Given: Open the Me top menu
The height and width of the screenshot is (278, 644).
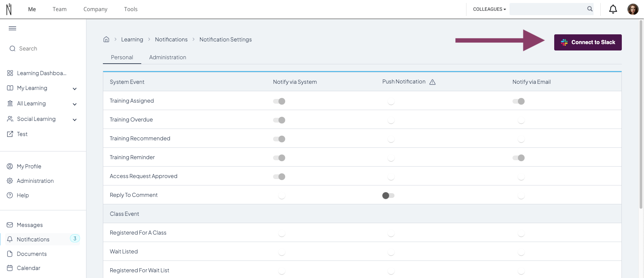Looking at the screenshot, I should pos(32,9).
